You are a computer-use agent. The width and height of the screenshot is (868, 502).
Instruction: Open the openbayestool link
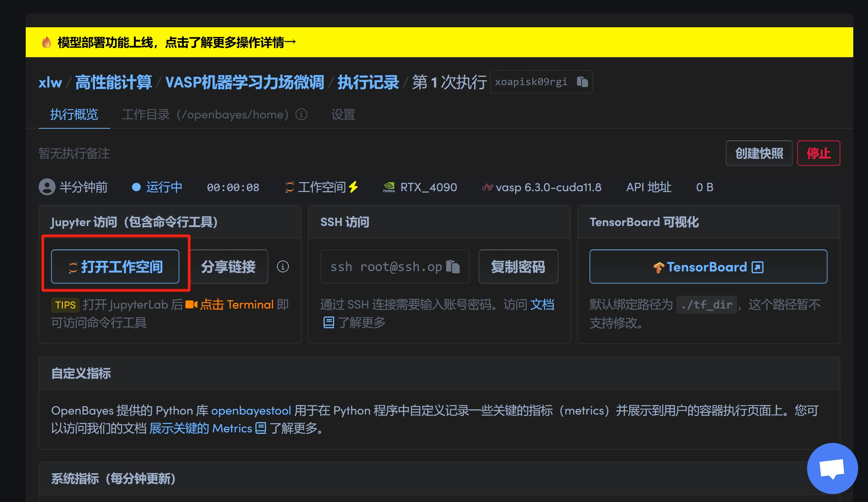[251, 410]
